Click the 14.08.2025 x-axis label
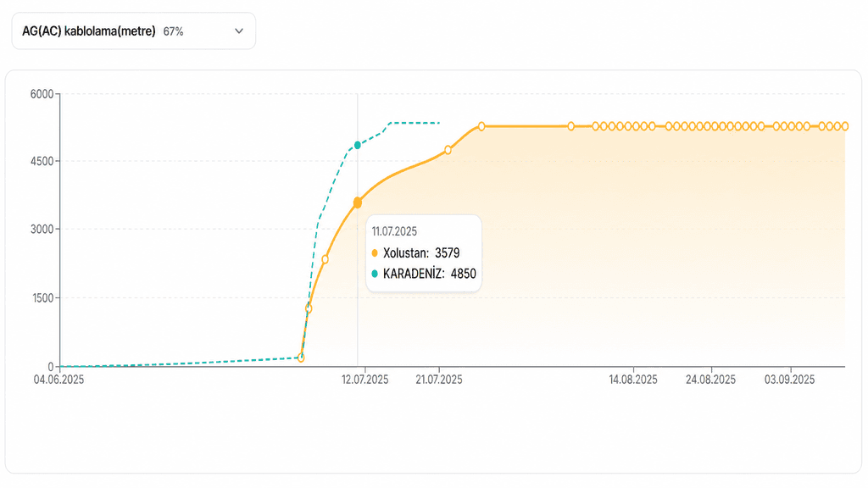868x488 pixels. click(x=633, y=380)
